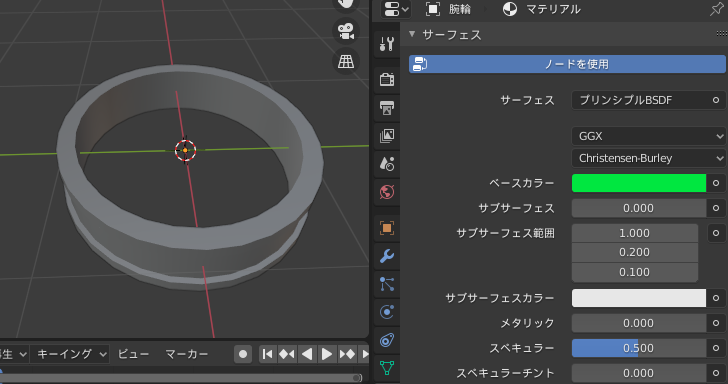Open the Particle properties tab
Screen dimensions: 728x384
(x=387, y=284)
